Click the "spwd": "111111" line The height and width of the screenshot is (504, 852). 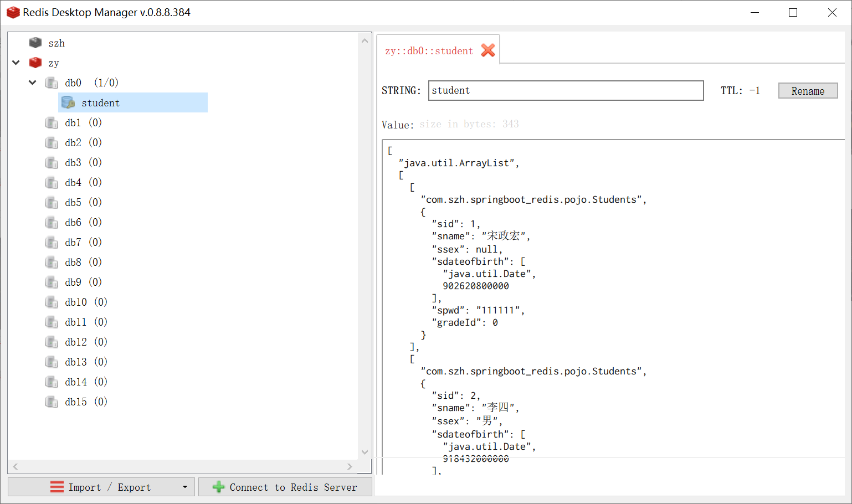[x=478, y=310]
